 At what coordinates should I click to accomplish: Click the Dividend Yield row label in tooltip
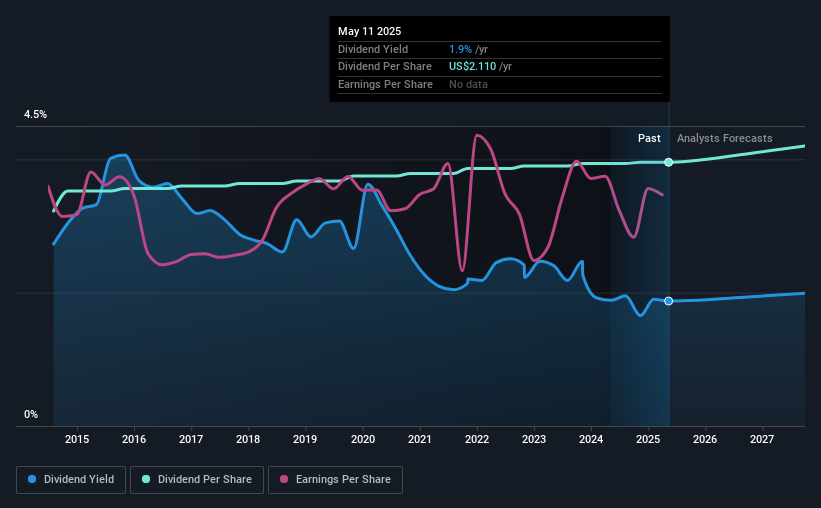click(373, 49)
